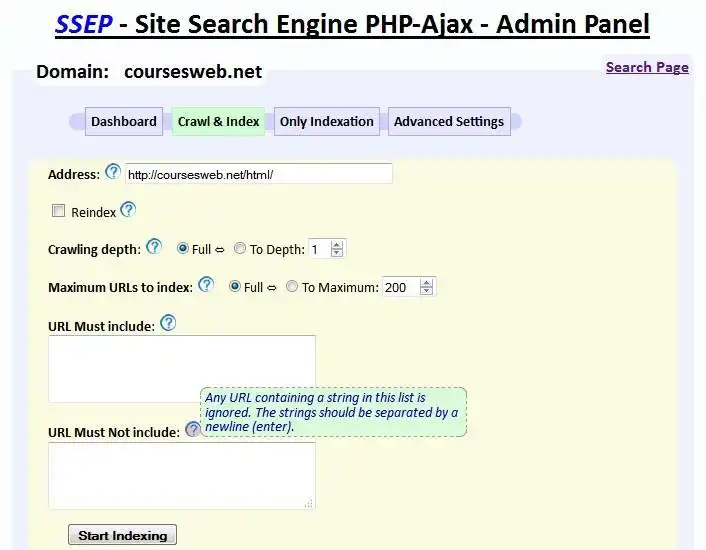Choose the To Maximum radio option
Screen dimensions: 706x550
(292, 287)
